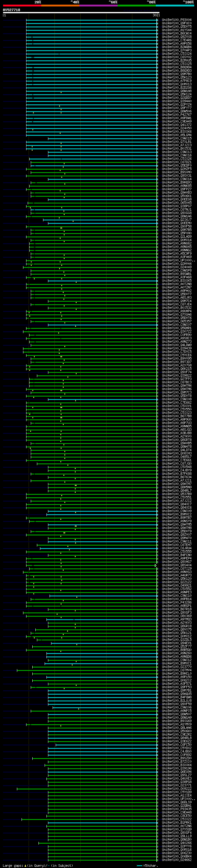This screenshot has height=868, width=197.
Task: Select the UniRef100_O65357 label
Action: [176, 321]
